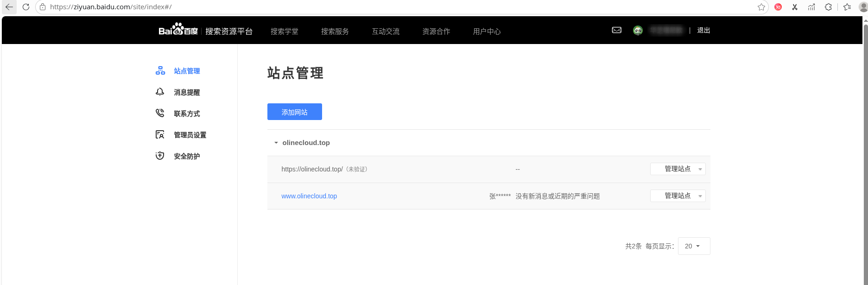Bookmark page with the star icon

tap(761, 7)
